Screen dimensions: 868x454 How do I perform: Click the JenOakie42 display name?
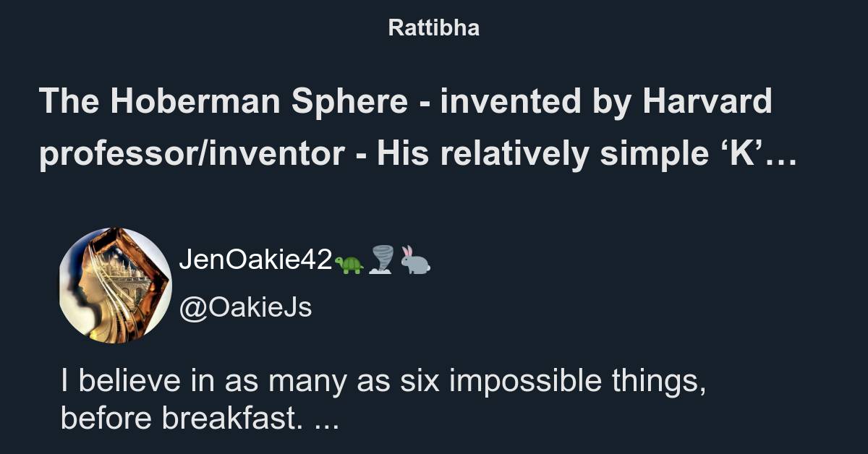click(x=255, y=260)
